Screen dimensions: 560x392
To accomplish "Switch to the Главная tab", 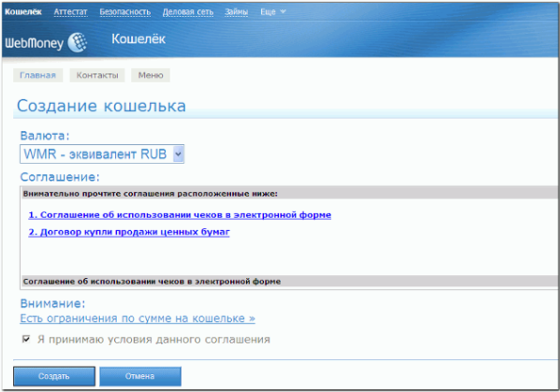I will click(x=38, y=75).
